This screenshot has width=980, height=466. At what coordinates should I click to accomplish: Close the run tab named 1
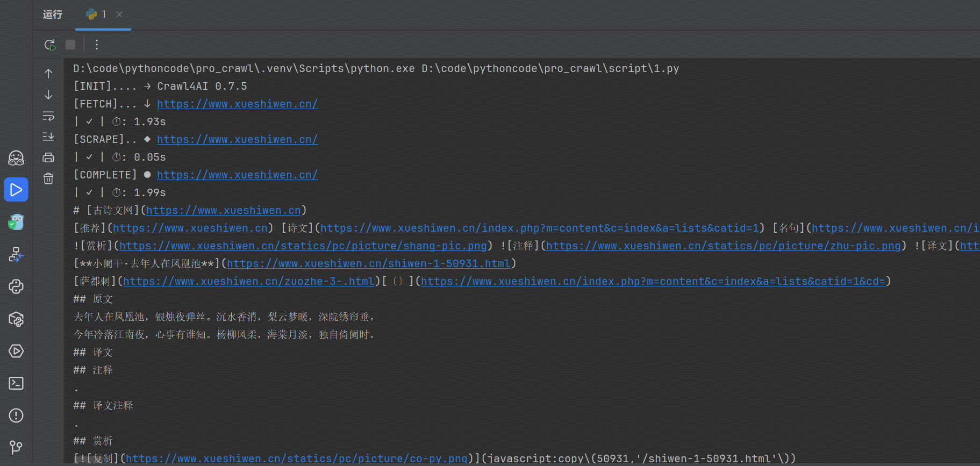tap(119, 15)
